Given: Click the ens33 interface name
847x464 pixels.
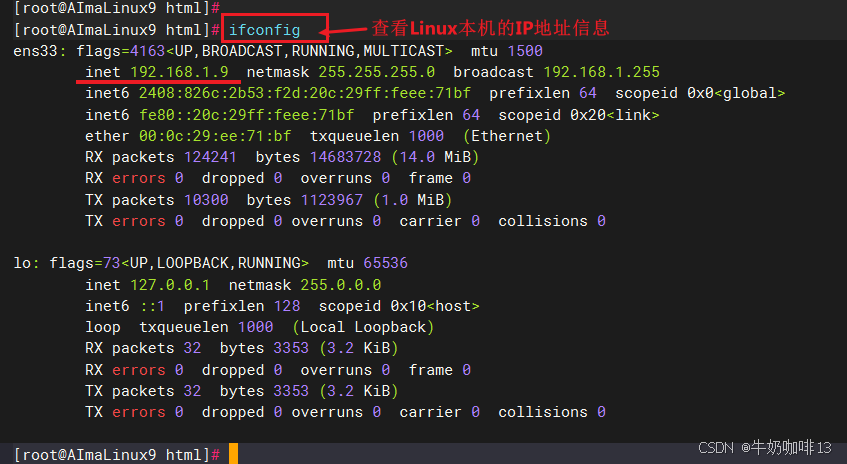Looking at the screenshot, I should (x=35, y=51).
